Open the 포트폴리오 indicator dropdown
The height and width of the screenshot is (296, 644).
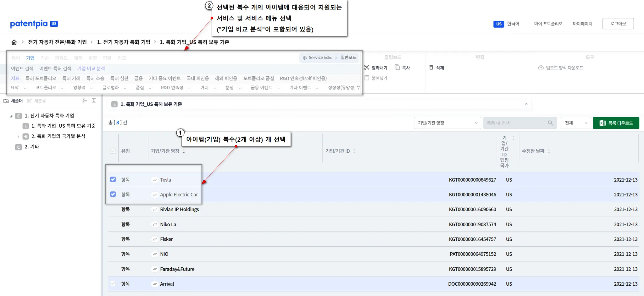[x=62, y=88]
